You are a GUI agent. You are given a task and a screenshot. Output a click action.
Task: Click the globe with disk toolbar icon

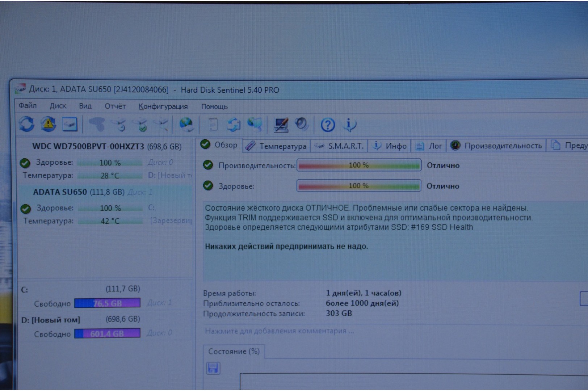coord(186,125)
